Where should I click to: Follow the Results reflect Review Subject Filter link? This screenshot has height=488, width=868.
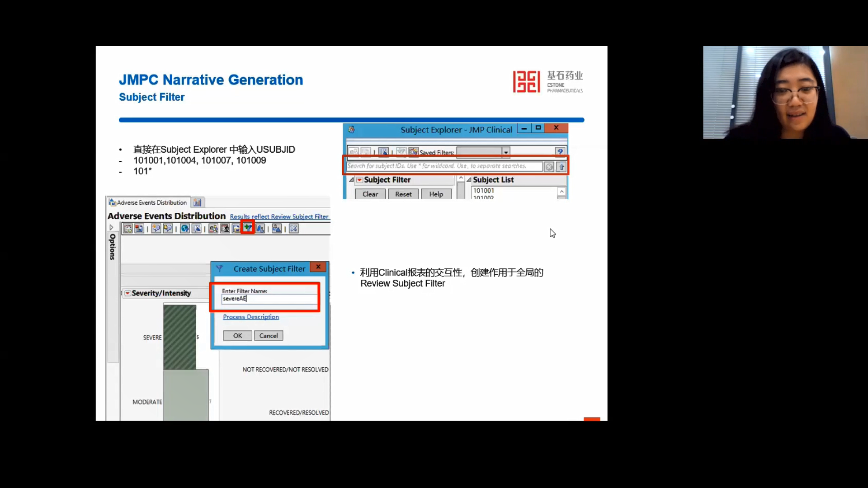[279, 216]
